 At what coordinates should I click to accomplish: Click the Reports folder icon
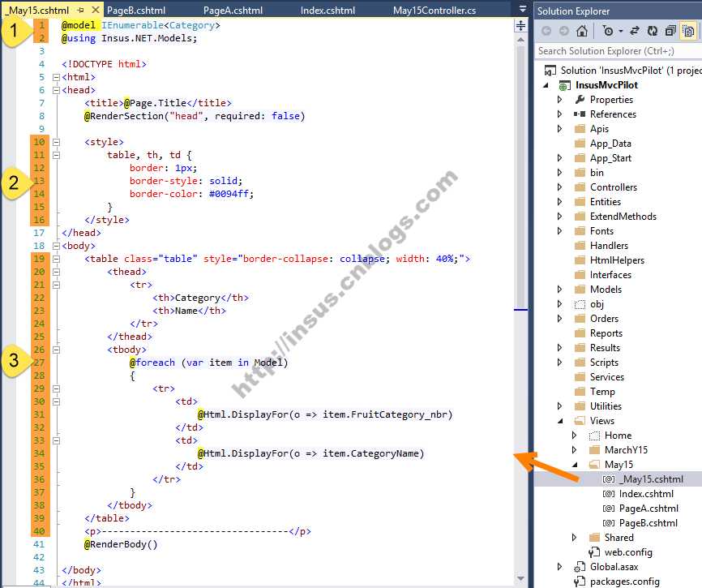pyautogui.click(x=580, y=333)
